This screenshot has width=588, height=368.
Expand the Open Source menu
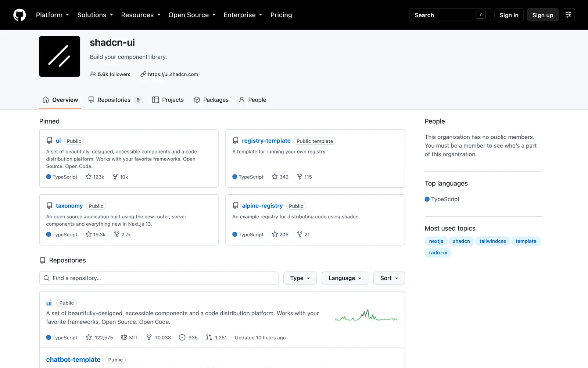point(192,15)
